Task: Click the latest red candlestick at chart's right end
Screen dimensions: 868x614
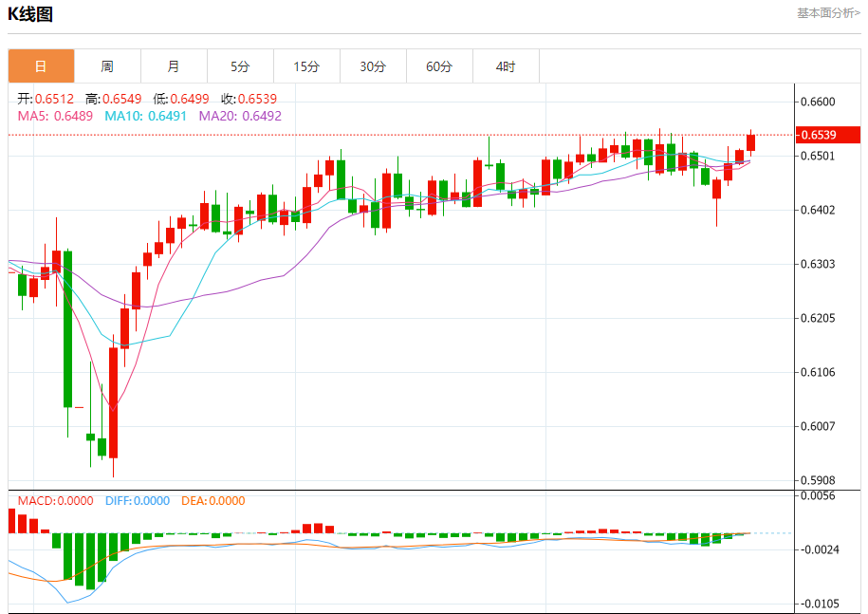Action: [x=750, y=143]
